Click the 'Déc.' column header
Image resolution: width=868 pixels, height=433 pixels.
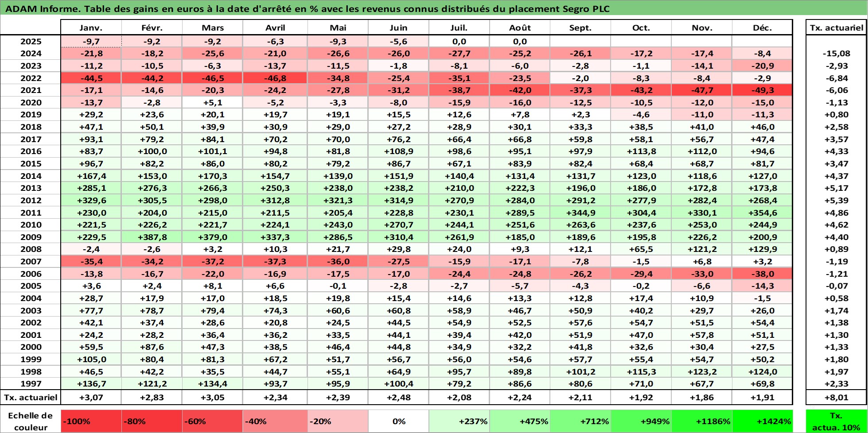(762, 27)
